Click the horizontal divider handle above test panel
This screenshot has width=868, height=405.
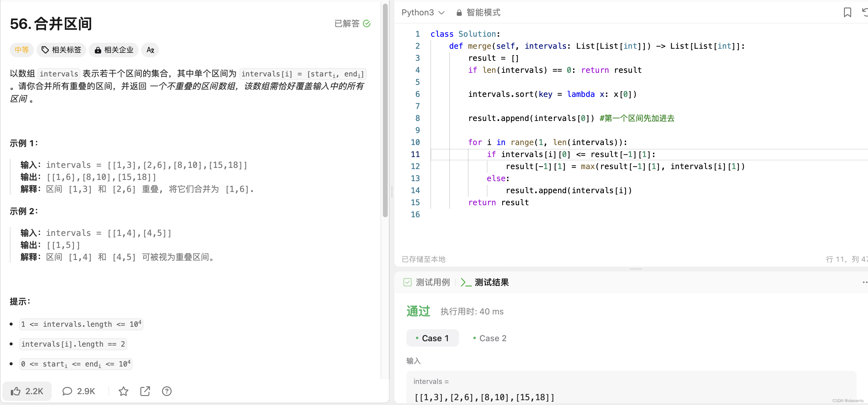pyautogui.click(x=636, y=269)
